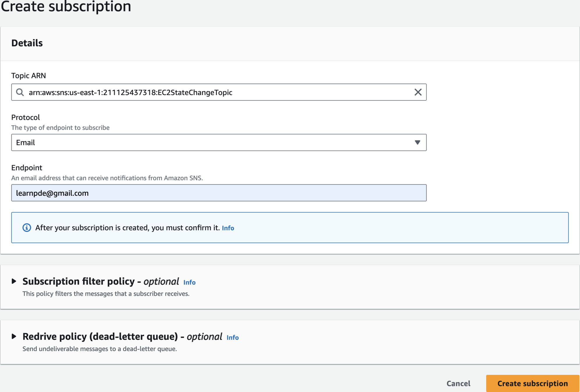Click the search icon in Topic ARN field
The width and height of the screenshot is (580, 392).
tap(20, 92)
